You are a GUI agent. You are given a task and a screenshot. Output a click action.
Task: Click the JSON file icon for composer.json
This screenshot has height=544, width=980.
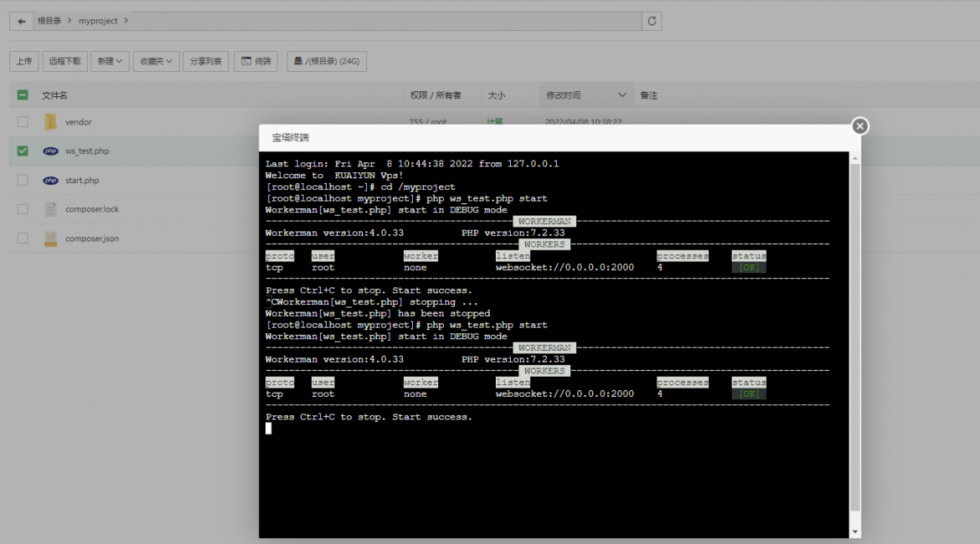[50, 239]
